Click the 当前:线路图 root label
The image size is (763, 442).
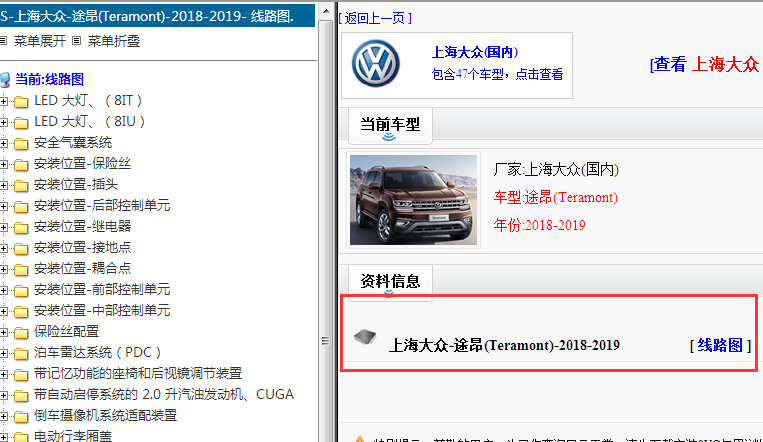49,79
